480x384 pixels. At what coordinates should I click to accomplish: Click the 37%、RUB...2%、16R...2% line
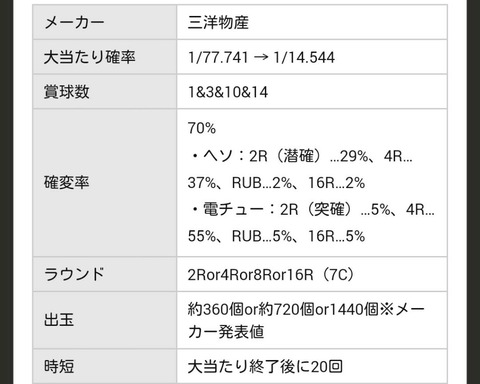tap(276, 183)
